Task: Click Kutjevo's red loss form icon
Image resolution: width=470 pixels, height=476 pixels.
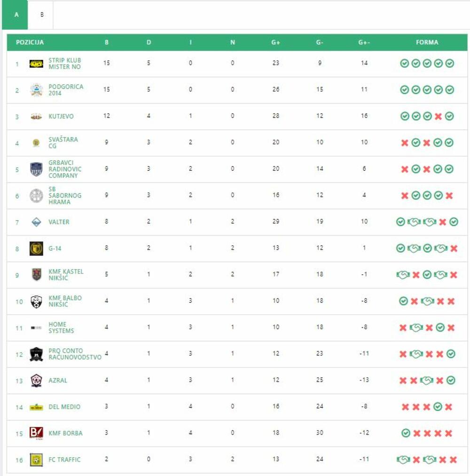Action: tap(438, 116)
